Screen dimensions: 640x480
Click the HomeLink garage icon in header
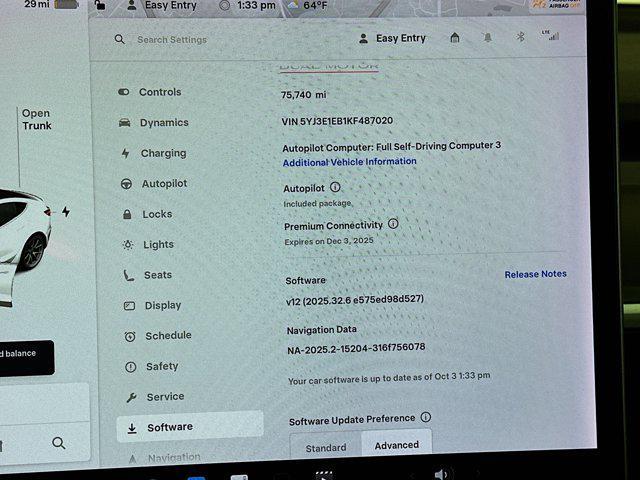click(455, 38)
